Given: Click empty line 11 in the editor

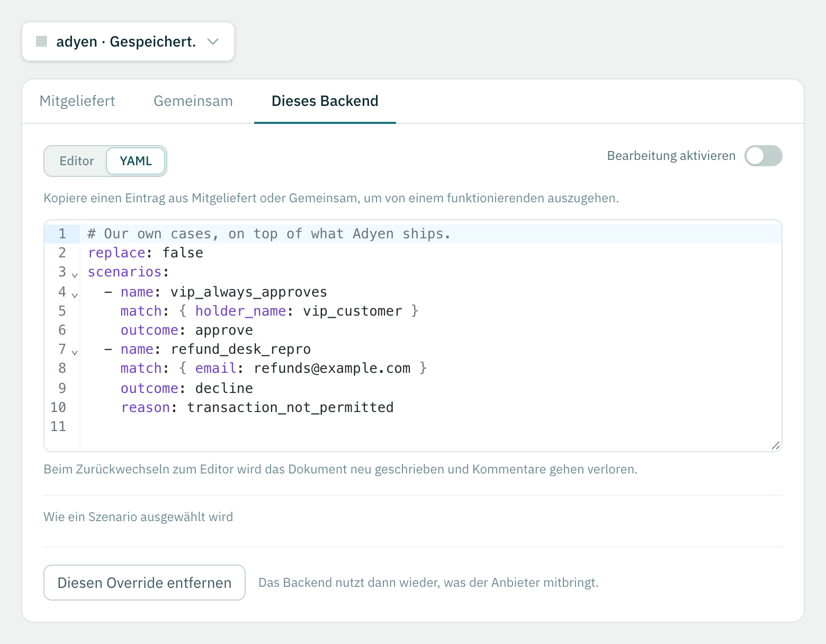Looking at the screenshot, I should (x=430, y=426).
